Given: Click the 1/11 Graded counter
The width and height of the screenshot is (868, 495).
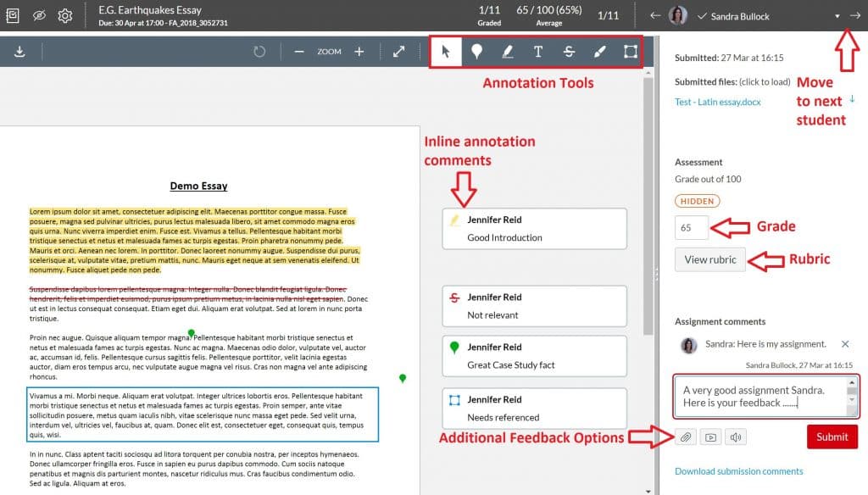Looking at the screenshot, I should 489,15.
